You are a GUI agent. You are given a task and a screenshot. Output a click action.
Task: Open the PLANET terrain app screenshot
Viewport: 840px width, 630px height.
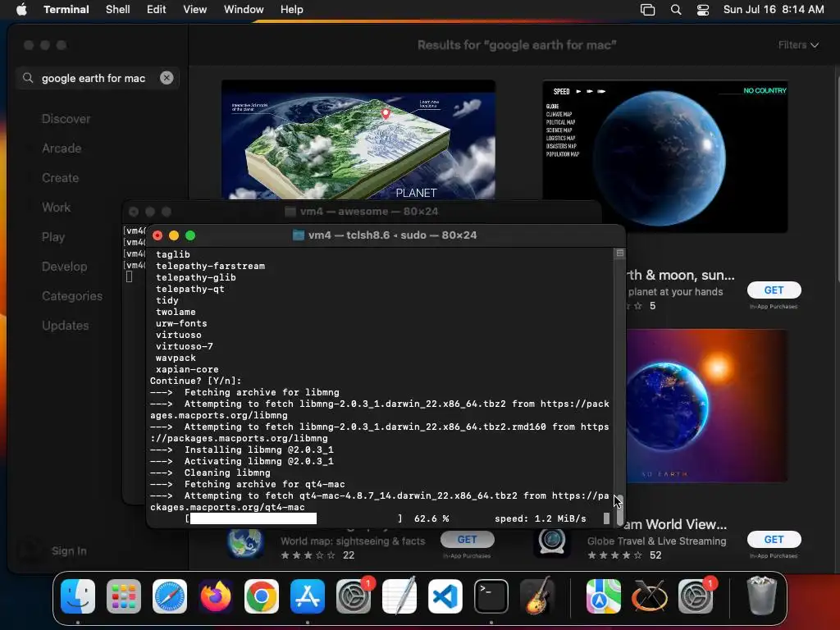click(358, 140)
